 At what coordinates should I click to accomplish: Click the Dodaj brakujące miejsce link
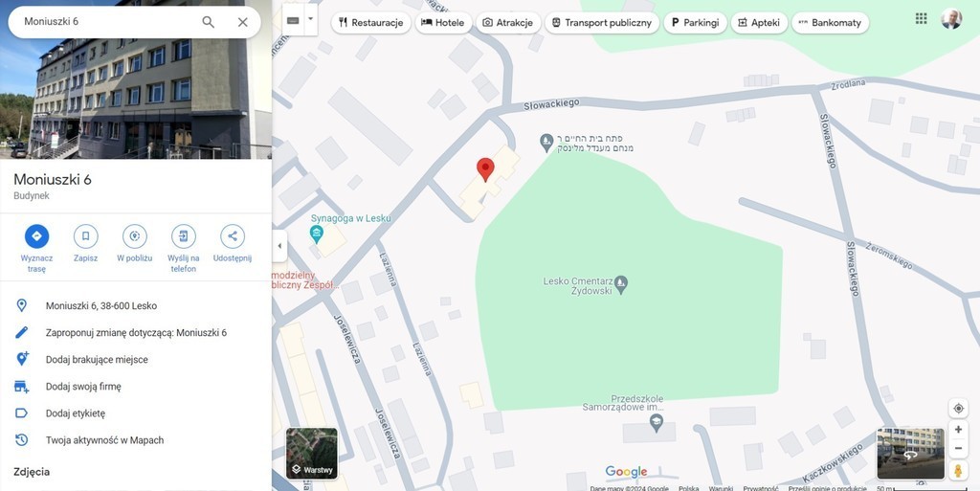click(97, 359)
